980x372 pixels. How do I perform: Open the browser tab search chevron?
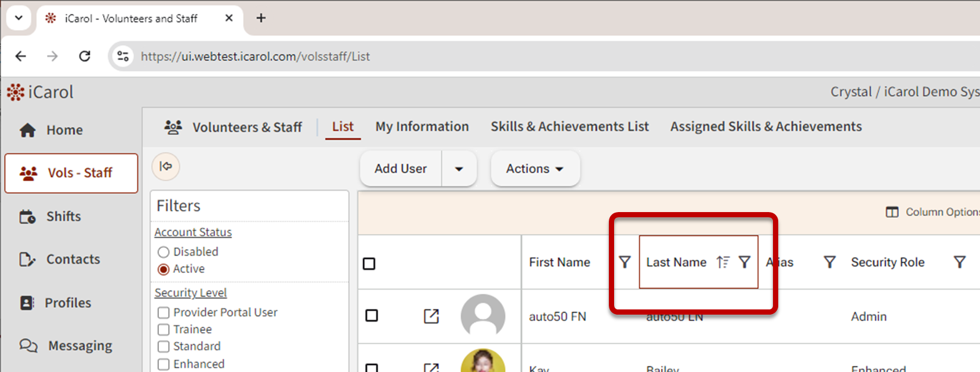19,18
